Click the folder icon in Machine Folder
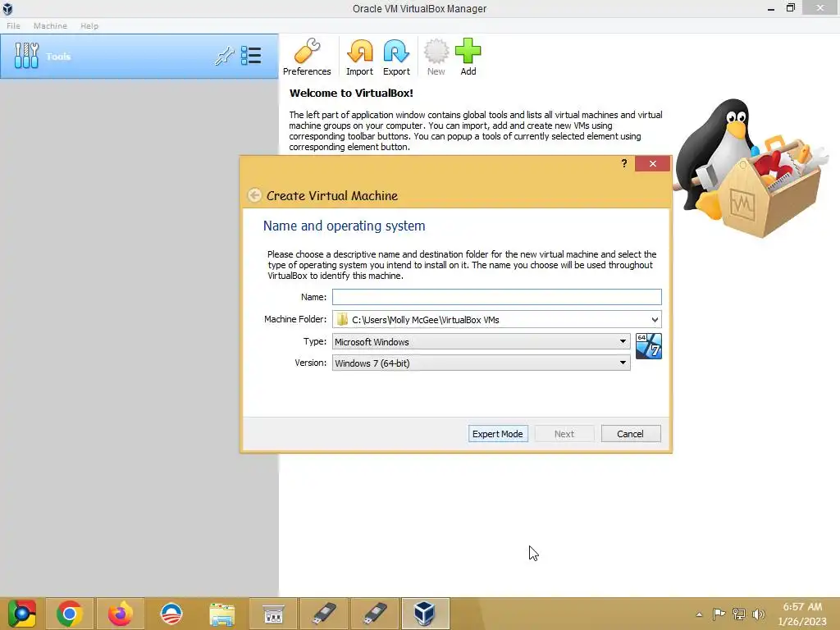The width and height of the screenshot is (840, 630). pyautogui.click(x=342, y=319)
